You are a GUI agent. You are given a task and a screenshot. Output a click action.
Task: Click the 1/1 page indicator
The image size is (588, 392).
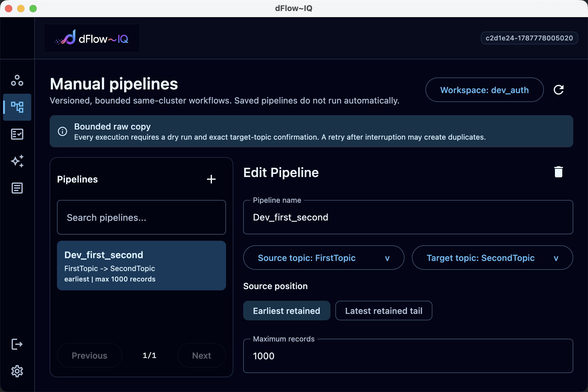tap(149, 355)
